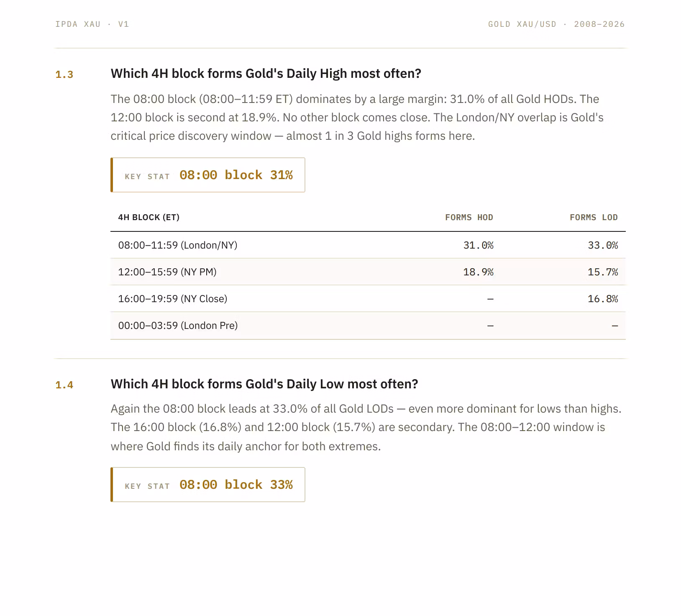Image resolution: width=681 pixels, height=616 pixels.
Task: Click the 31.0% HOD value cell
Action: tap(478, 245)
